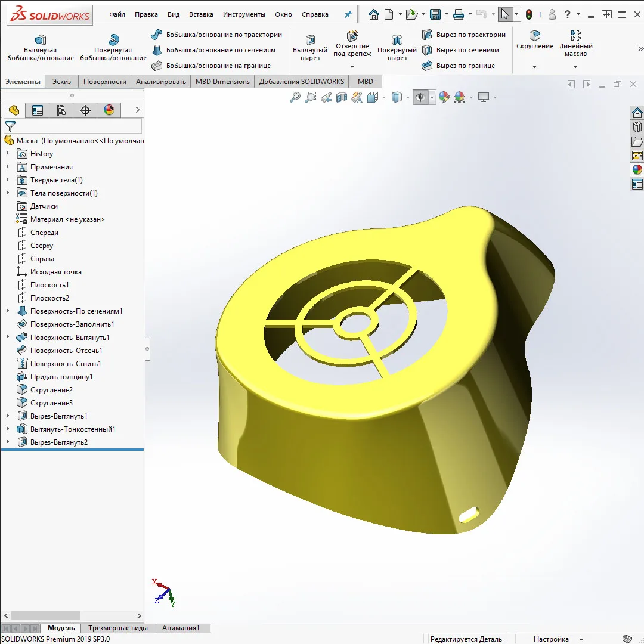Switch to the Поверхности tab
This screenshot has width=644, height=644.
pyautogui.click(x=105, y=82)
